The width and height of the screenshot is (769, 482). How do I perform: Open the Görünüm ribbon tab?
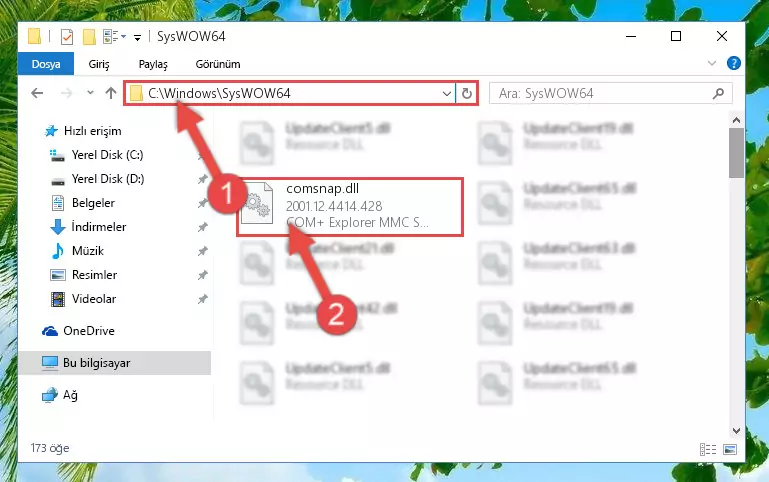point(218,64)
